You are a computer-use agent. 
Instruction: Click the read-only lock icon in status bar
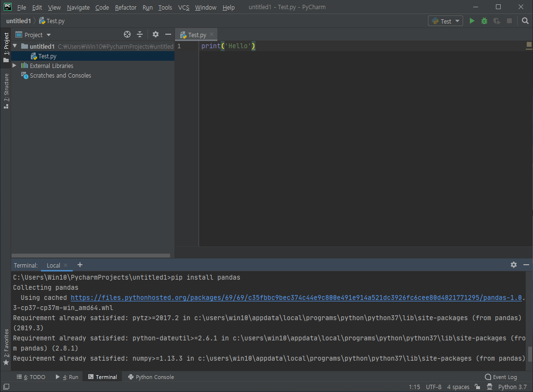point(478,387)
